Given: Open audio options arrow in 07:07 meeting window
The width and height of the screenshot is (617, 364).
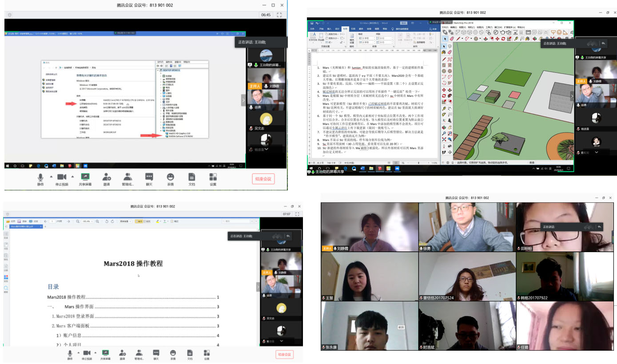Looking at the screenshot, I should tap(79, 352).
